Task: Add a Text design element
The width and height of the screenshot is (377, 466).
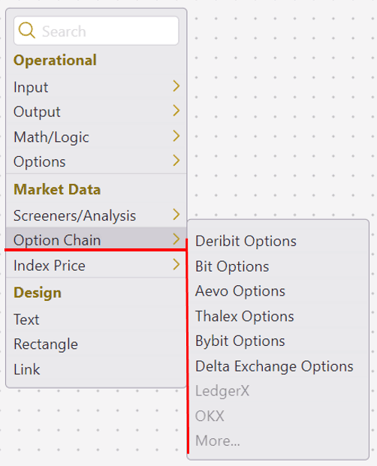Action: (x=96, y=319)
